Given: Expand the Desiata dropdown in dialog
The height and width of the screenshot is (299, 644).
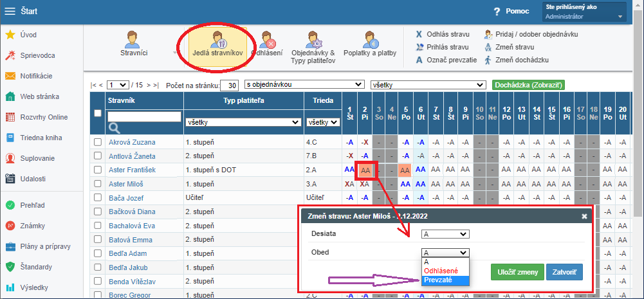Looking at the screenshot, I should [445, 234].
